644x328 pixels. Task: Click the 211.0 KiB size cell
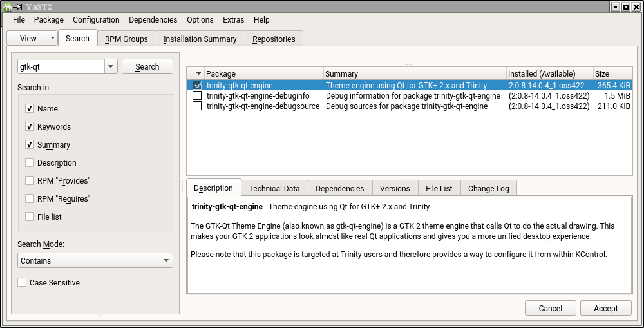(614, 106)
